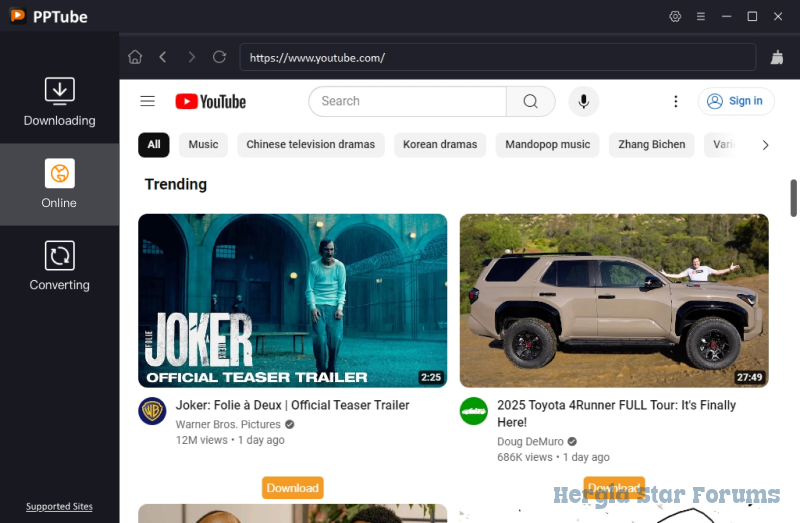Open PPTube settings gear
800x523 pixels.
675,17
